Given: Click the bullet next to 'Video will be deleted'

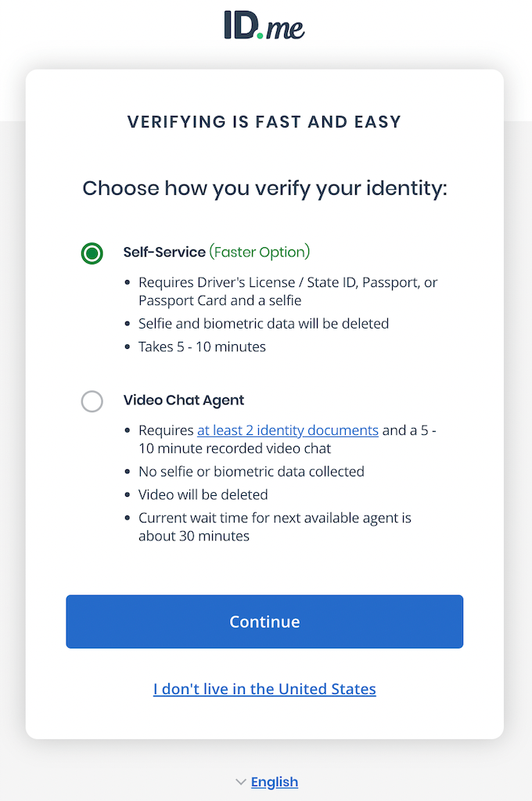Looking at the screenshot, I should pyautogui.click(x=128, y=494).
